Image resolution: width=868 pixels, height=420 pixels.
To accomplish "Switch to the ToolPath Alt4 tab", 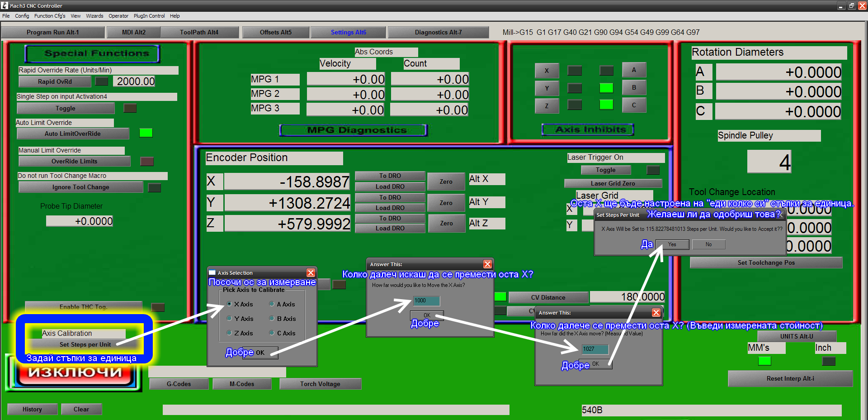I will tap(199, 32).
